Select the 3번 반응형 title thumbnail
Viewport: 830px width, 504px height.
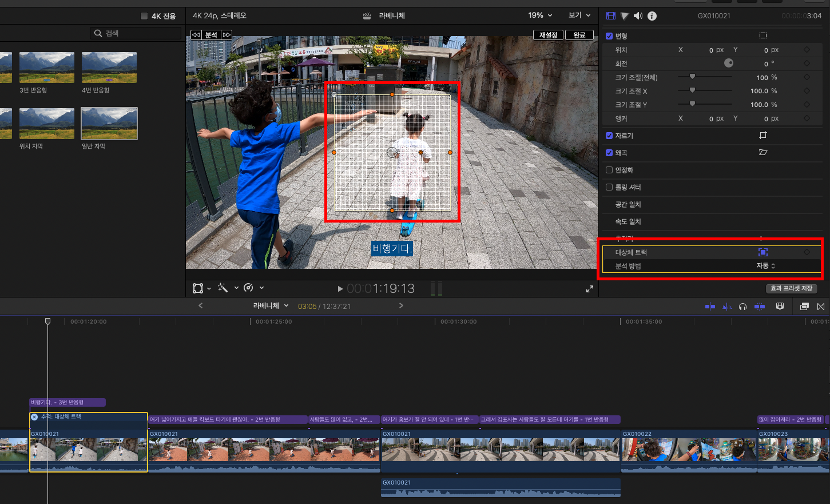point(47,68)
